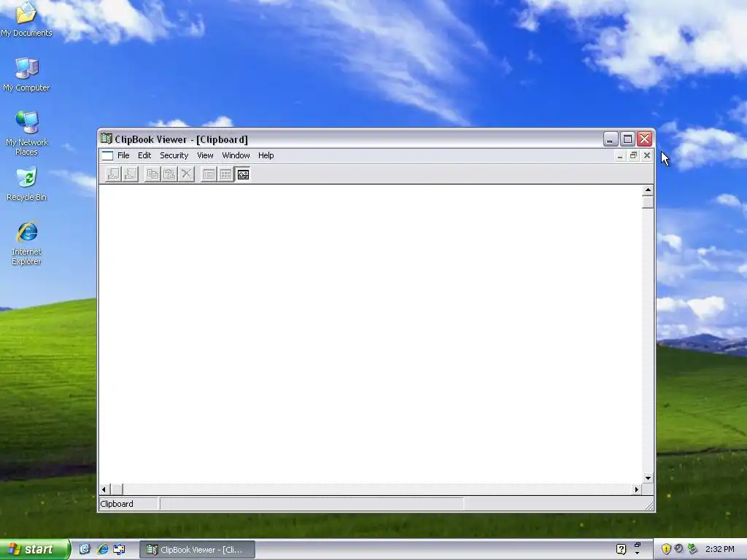
Task: Click the Disconnect toolbar icon
Action: [x=130, y=174]
